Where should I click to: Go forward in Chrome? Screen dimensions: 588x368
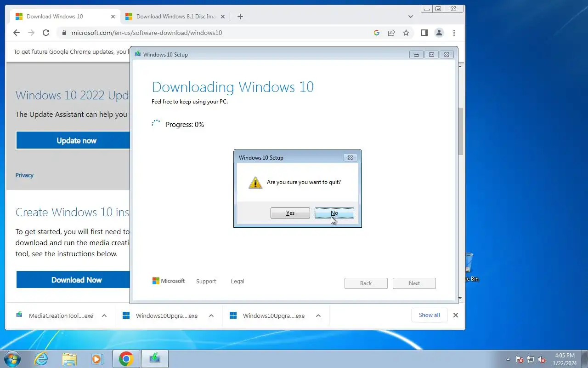[x=31, y=33]
